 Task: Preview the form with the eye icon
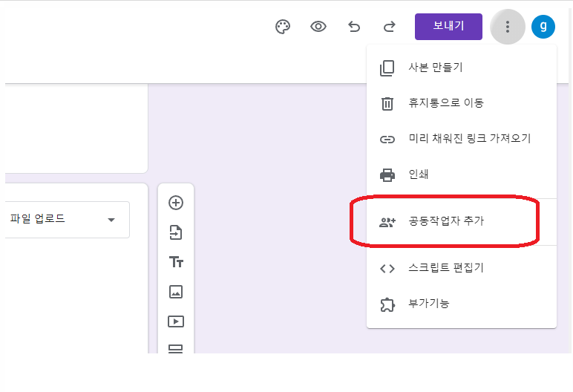pyautogui.click(x=318, y=27)
